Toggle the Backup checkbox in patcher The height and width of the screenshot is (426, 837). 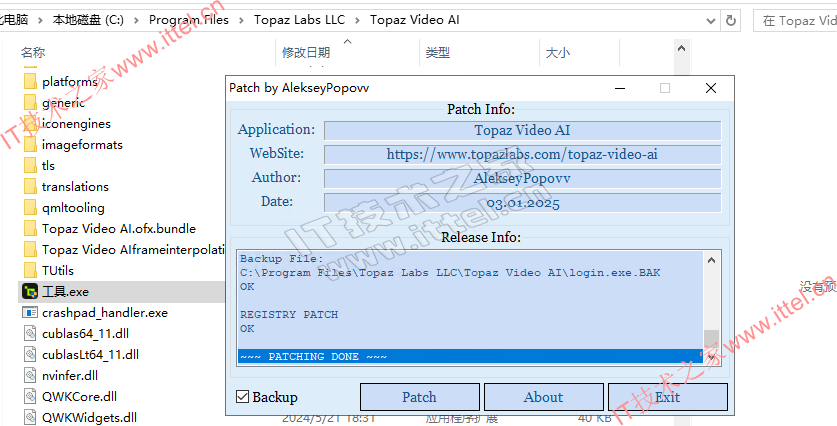point(242,397)
